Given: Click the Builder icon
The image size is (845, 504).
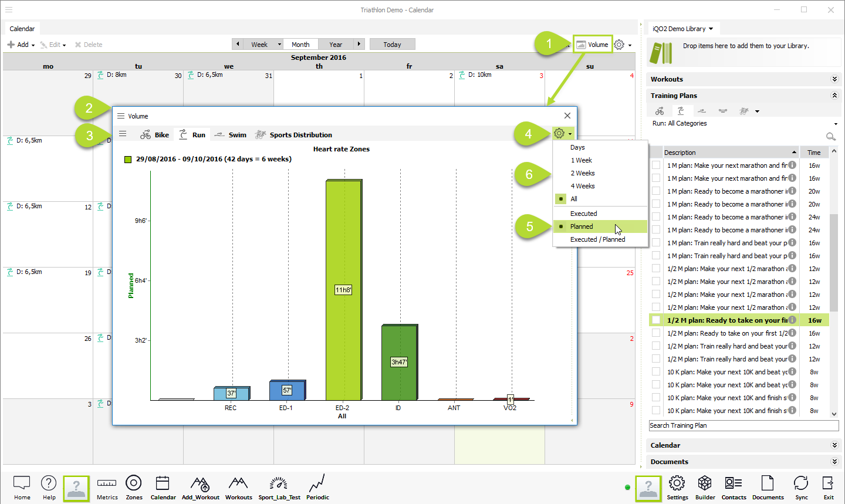Looking at the screenshot, I should (x=705, y=487).
